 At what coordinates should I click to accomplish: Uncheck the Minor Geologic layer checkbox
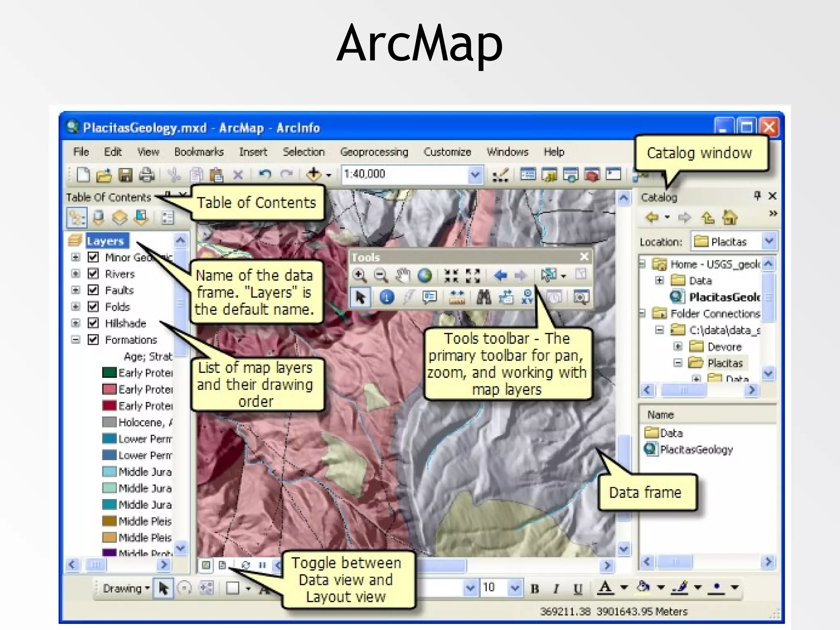tap(93, 257)
